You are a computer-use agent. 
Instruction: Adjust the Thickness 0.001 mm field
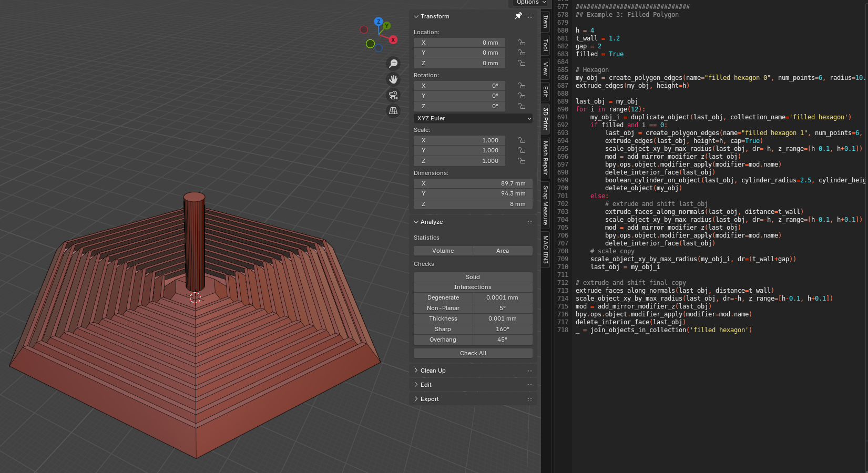coord(503,318)
